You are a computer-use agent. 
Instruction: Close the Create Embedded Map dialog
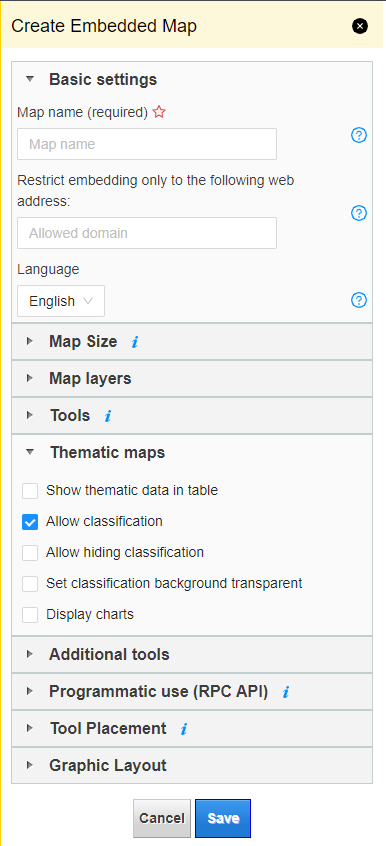pos(360,26)
